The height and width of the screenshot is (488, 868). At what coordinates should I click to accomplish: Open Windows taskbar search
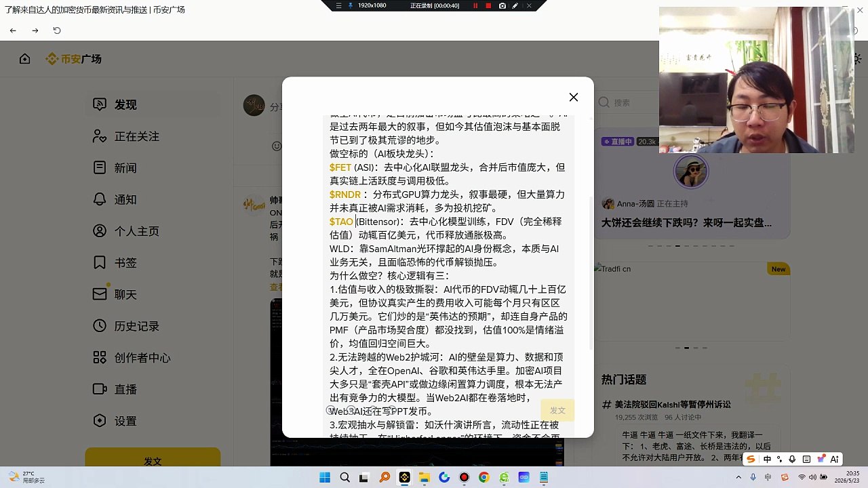344,478
